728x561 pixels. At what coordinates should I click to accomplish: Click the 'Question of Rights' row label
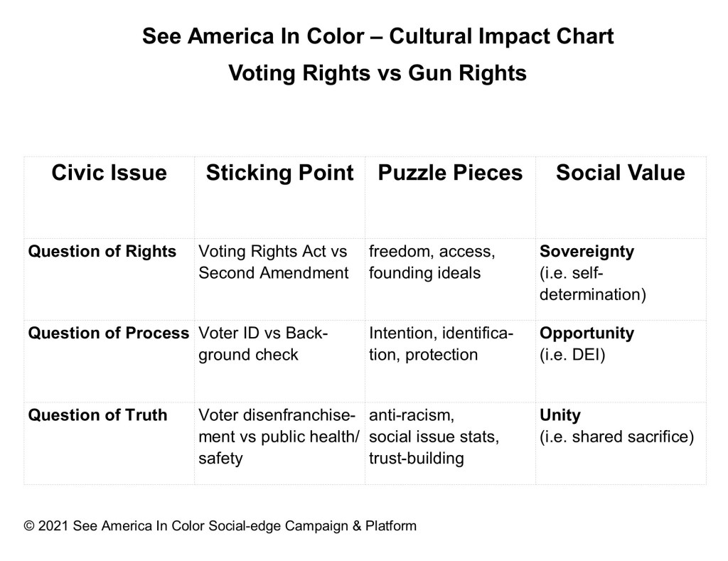(102, 252)
